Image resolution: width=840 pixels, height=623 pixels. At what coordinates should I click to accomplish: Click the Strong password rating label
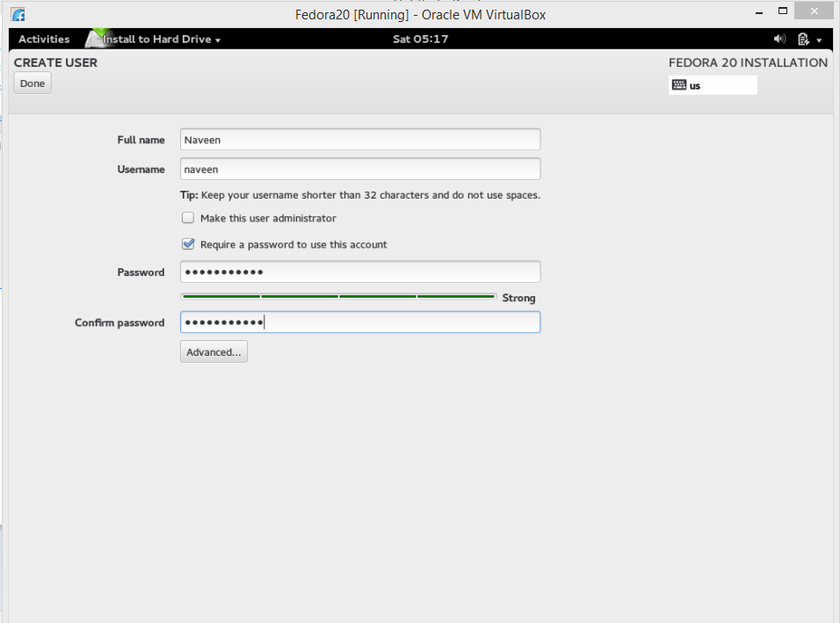[x=518, y=298]
